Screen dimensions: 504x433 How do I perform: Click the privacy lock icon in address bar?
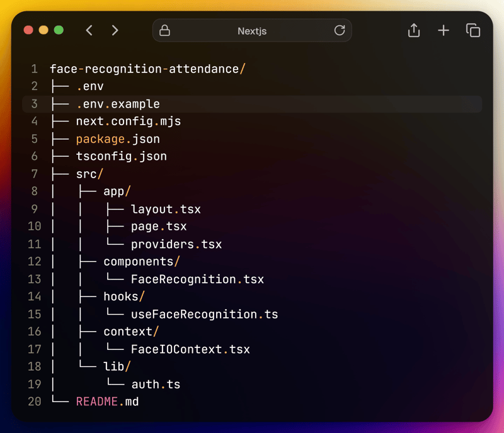click(165, 30)
